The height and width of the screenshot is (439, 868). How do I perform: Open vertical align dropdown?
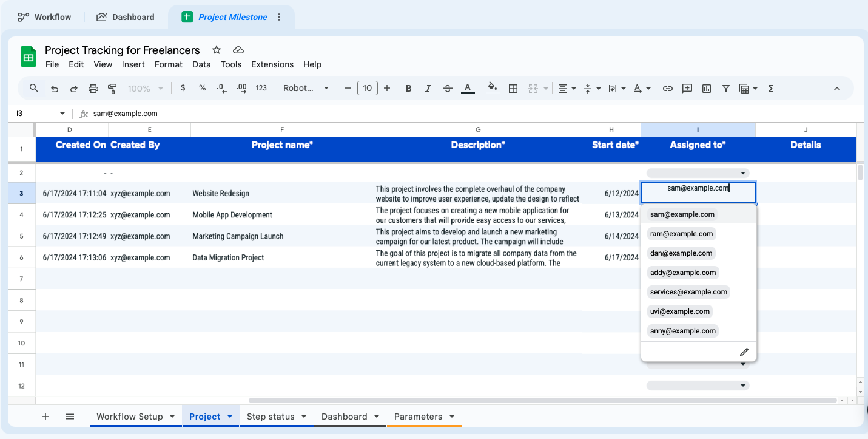(x=592, y=89)
